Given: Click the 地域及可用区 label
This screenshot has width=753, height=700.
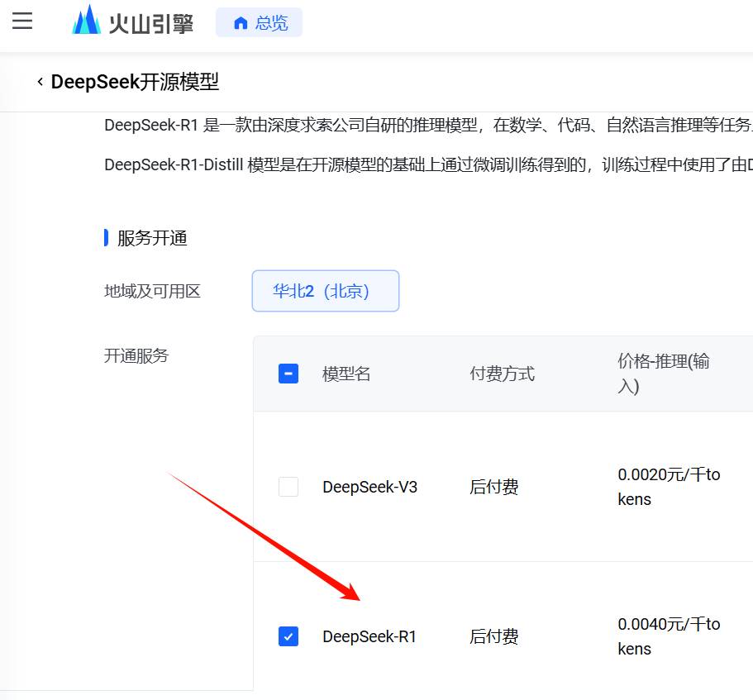Looking at the screenshot, I should [x=152, y=291].
